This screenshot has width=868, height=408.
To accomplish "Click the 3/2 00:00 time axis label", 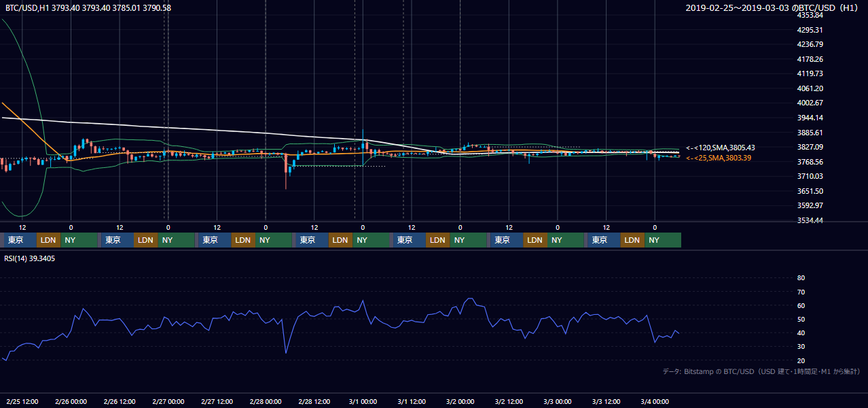I will [460, 401].
